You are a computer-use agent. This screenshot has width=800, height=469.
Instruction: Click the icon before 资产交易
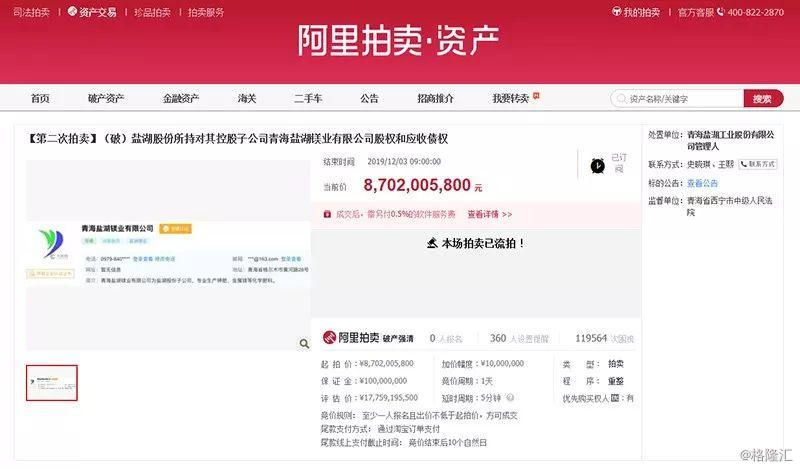click(72, 11)
